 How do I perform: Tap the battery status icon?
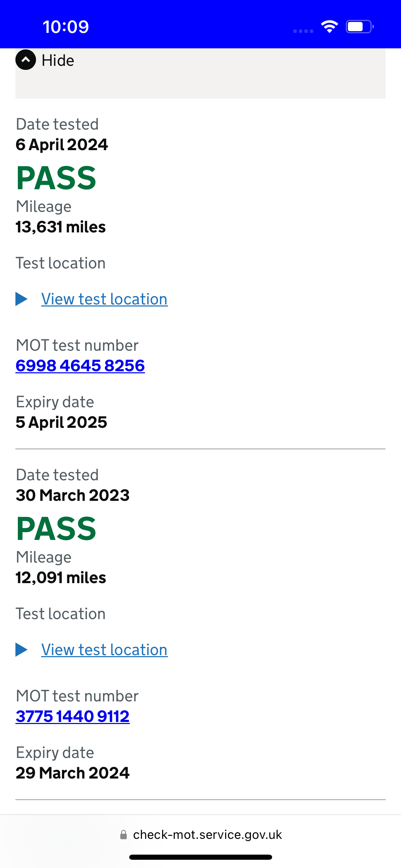[360, 27]
